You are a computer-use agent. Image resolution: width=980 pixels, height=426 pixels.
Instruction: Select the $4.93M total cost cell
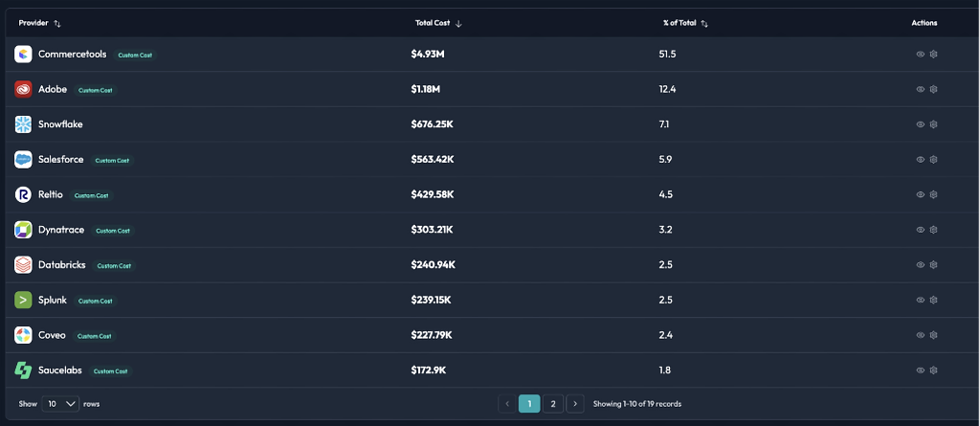[x=428, y=55]
